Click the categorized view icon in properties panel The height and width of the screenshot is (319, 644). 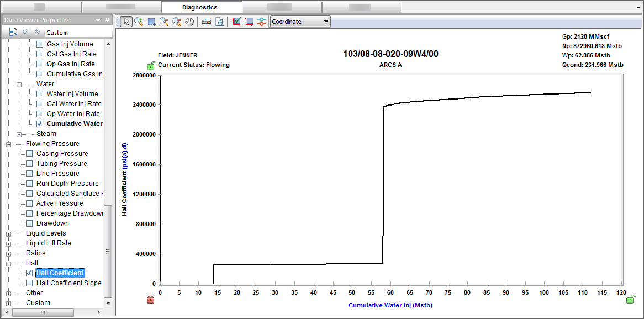click(x=13, y=32)
